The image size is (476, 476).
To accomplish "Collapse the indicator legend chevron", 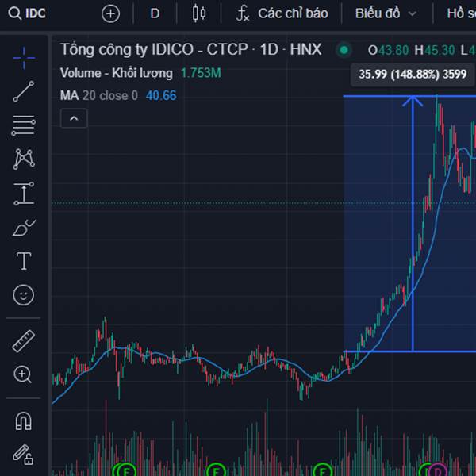I will 74,118.
